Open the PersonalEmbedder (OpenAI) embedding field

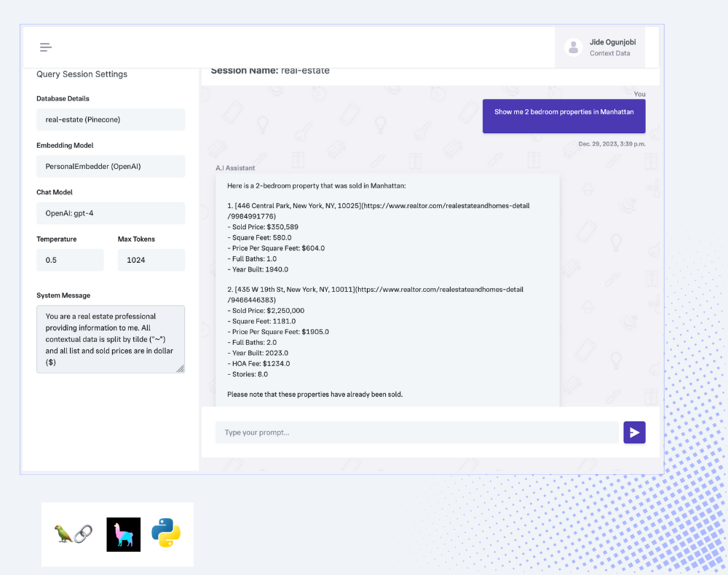(x=111, y=167)
